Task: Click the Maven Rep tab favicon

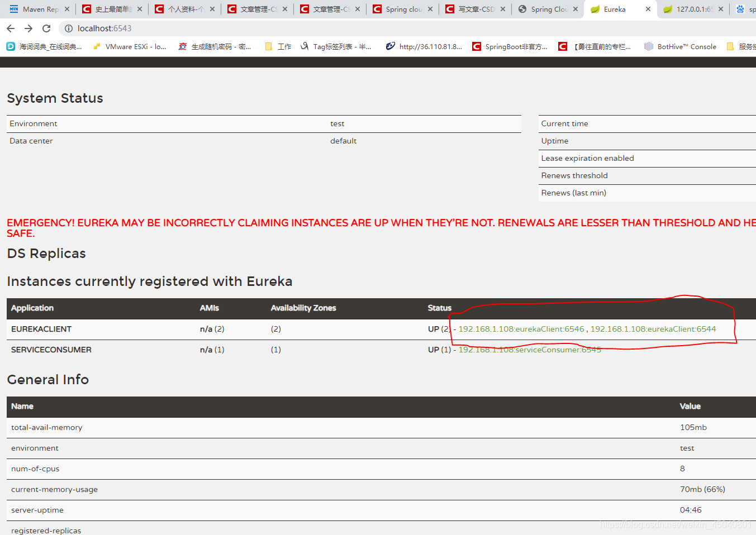Action: pyautogui.click(x=14, y=9)
